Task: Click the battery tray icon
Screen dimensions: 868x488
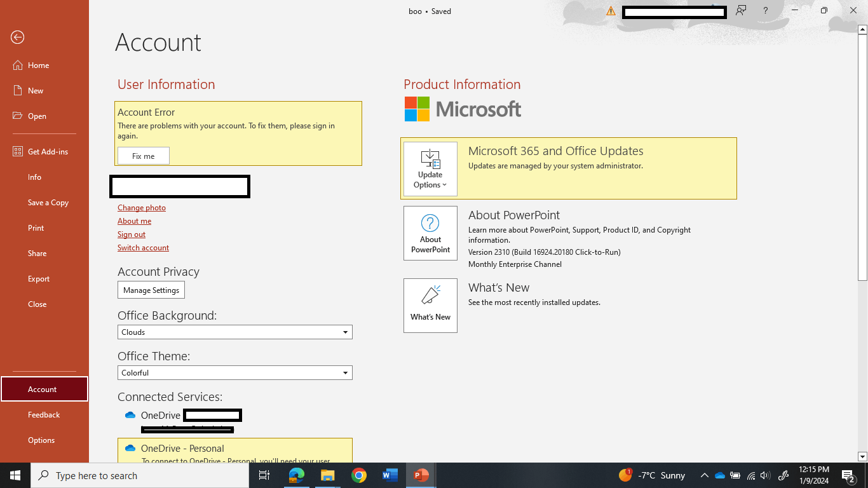Action: click(735, 475)
